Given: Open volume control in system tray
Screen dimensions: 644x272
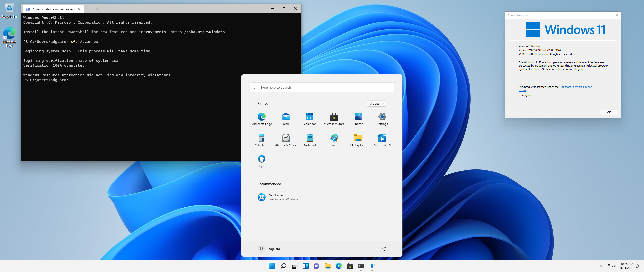Looking at the screenshot, I should pyautogui.click(x=613, y=266).
